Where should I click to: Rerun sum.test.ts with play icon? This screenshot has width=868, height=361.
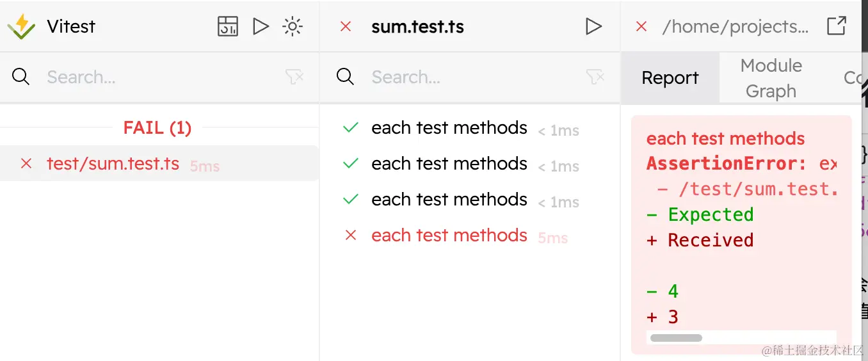594,26
